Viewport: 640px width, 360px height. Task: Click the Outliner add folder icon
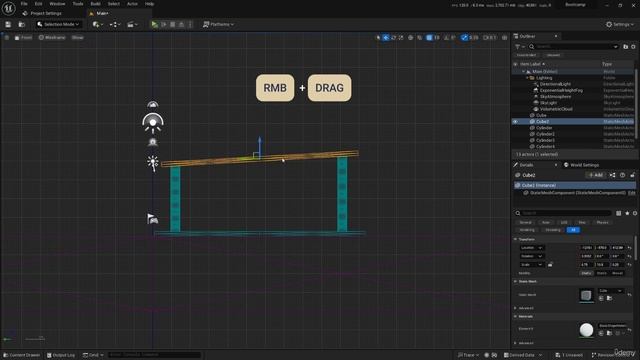(625, 47)
